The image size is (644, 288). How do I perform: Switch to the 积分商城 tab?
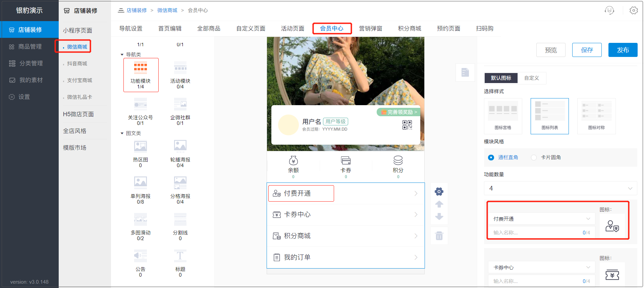click(409, 28)
